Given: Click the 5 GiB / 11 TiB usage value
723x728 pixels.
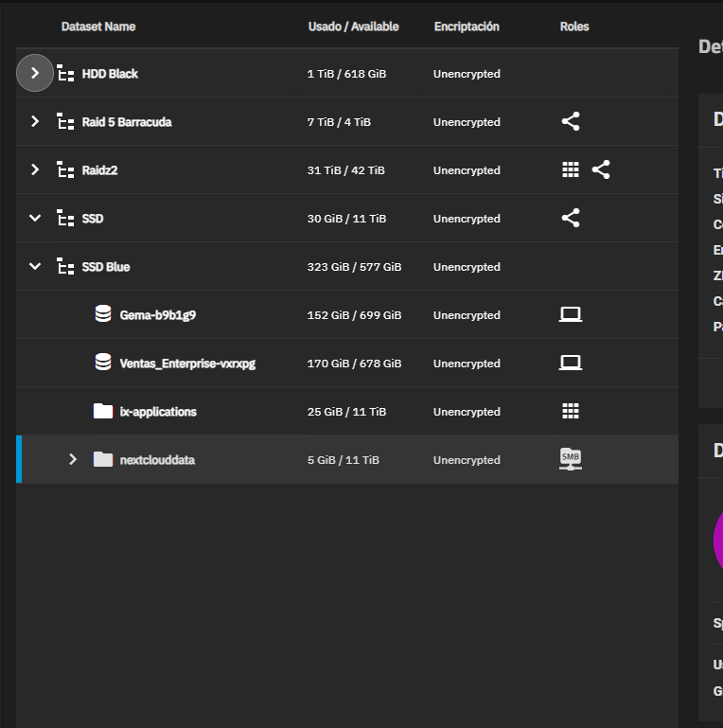Looking at the screenshot, I should [344, 460].
